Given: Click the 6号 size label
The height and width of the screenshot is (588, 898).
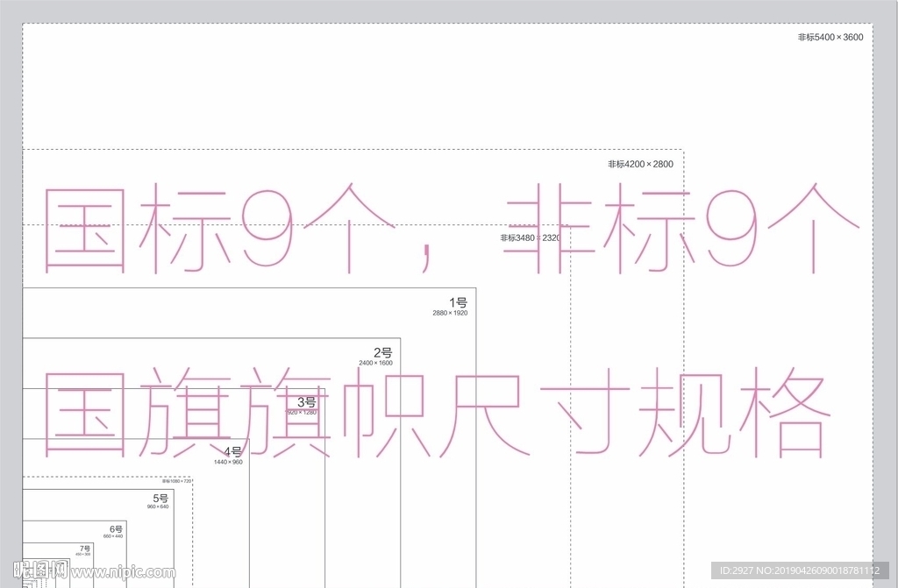Looking at the screenshot, I should 117,529.
